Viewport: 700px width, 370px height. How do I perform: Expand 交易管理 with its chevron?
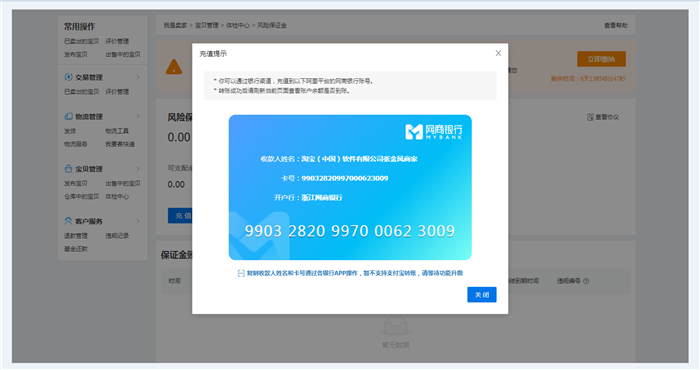point(138,77)
